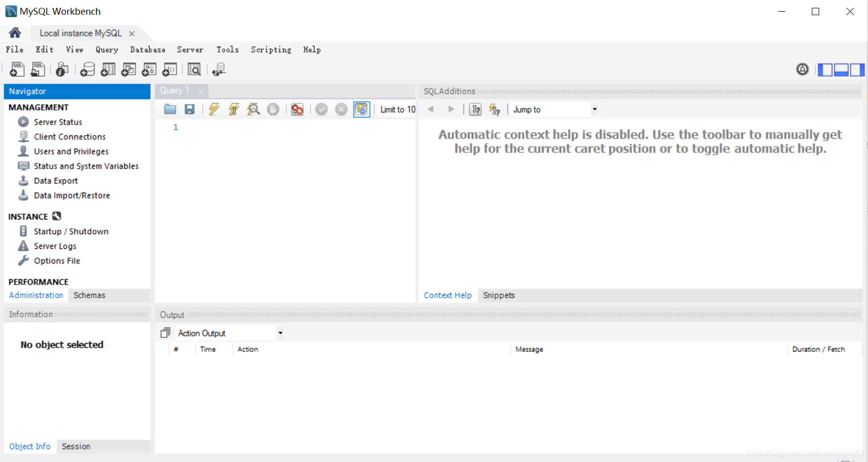Open Data Import/Restore
The image size is (868, 462).
(72, 195)
